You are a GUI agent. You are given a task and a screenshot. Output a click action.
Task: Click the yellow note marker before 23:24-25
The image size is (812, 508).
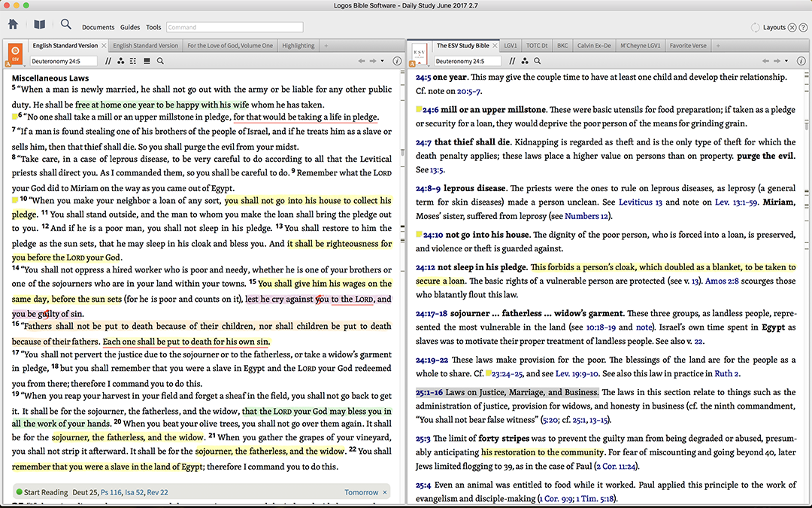(x=489, y=373)
